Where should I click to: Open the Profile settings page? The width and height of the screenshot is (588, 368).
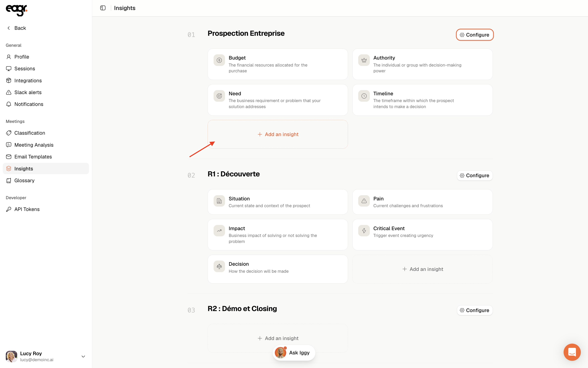coord(46,57)
